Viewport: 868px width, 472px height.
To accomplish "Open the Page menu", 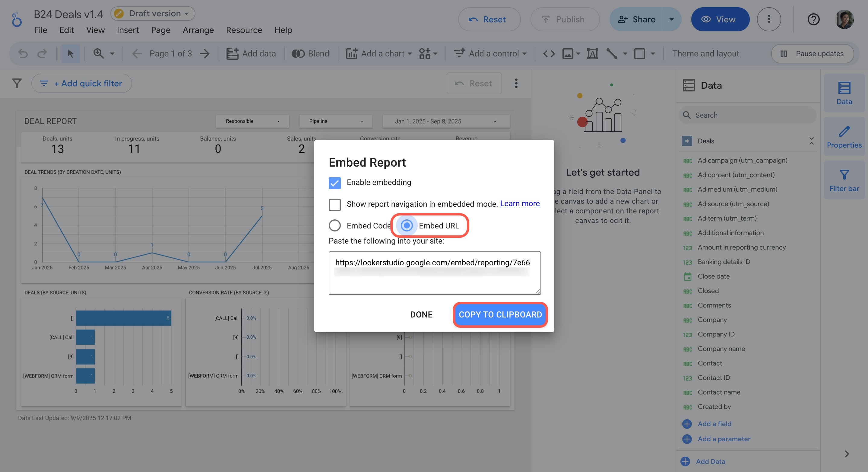I will 161,30.
